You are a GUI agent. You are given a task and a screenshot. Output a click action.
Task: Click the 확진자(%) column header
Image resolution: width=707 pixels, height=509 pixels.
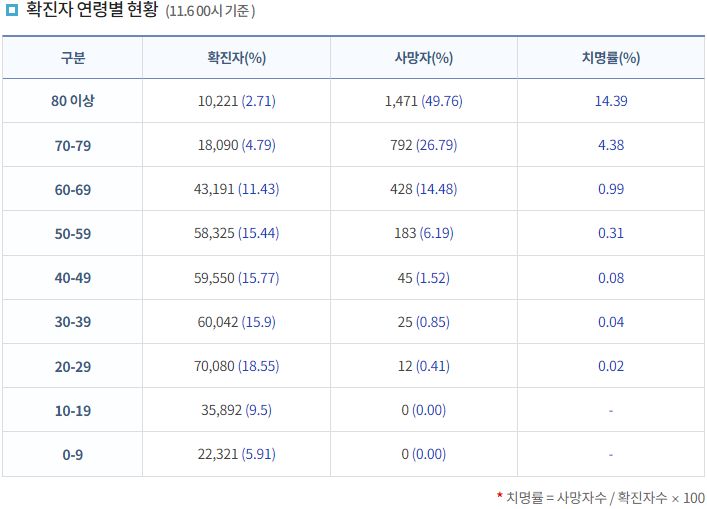coord(236,58)
